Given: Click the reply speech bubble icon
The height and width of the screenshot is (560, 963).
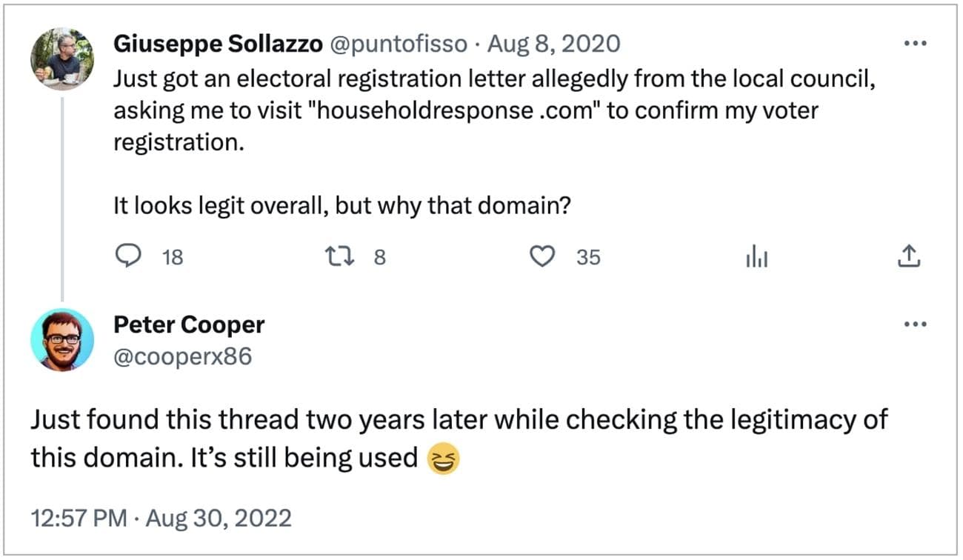Looking at the screenshot, I should 130,256.
